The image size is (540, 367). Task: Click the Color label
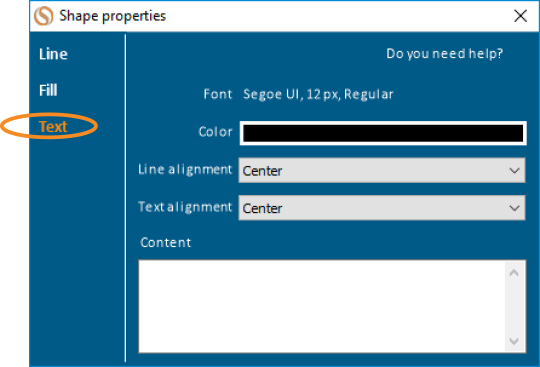click(216, 132)
